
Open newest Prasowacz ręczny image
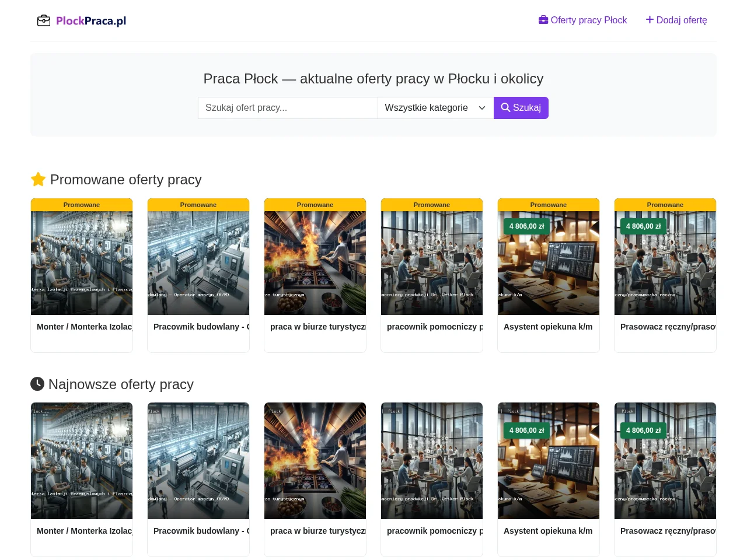pyautogui.click(x=665, y=461)
